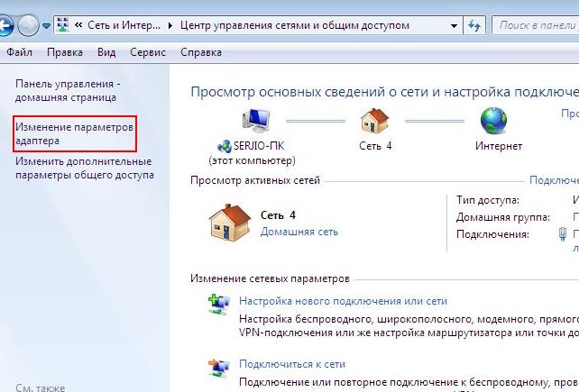The image size is (579, 392).
Task: Open Настройка нового подключения или сети
Action: coord(343,301)
